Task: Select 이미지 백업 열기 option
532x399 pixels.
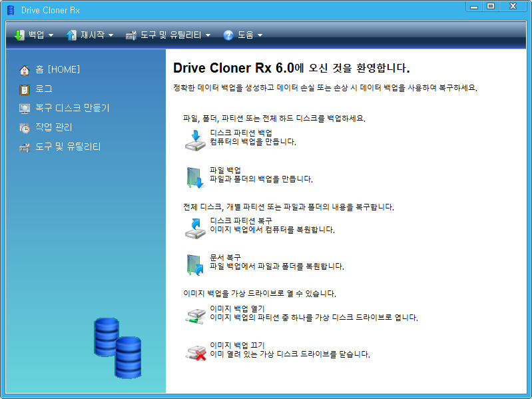Action: 237,309
